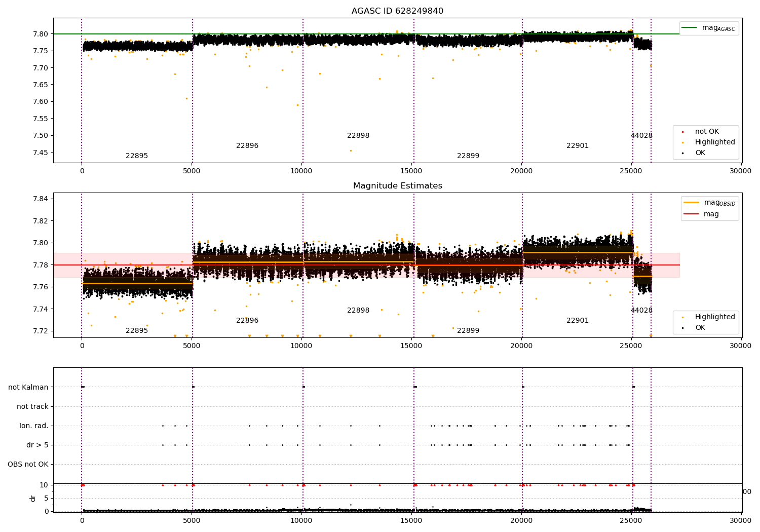Click the 7.84 y-axis tick label
This screenshot has height=532, width=760.
pyautogui.click(x=41, y=199)
